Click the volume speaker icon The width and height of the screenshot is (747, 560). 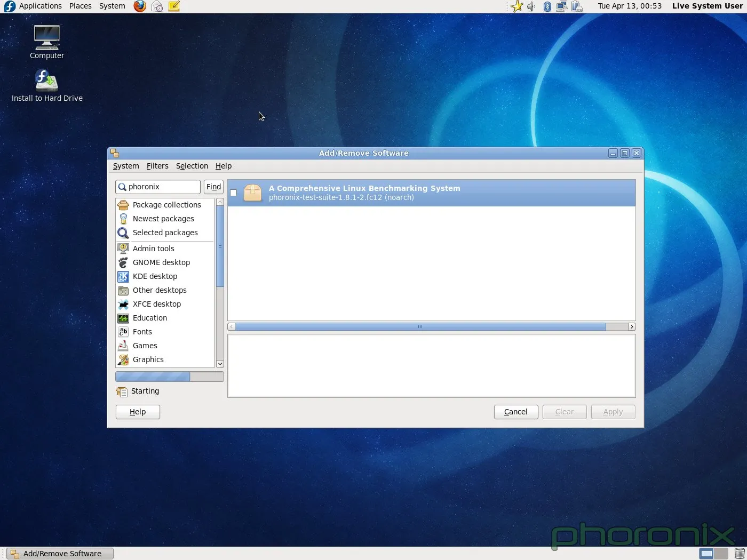click(x=531, y=6)
